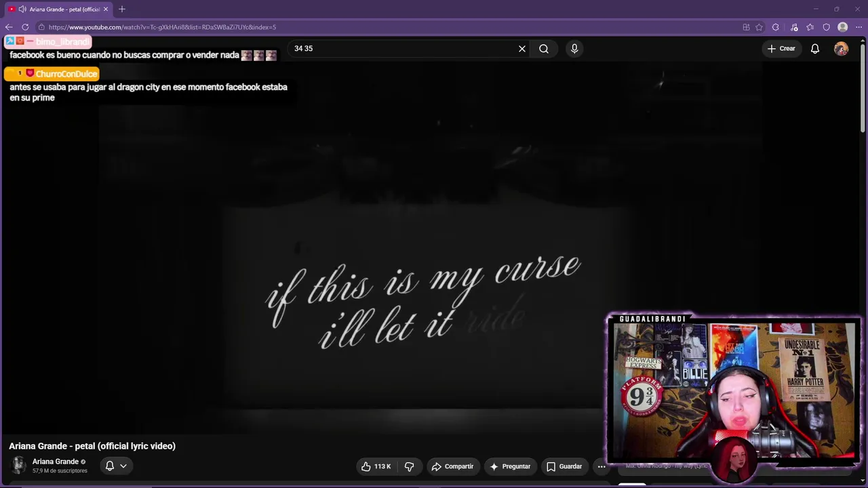Viewport: 868px width, 488px height.
Task: Close the Ariana Grande petal tab
Action: point(106,9)
